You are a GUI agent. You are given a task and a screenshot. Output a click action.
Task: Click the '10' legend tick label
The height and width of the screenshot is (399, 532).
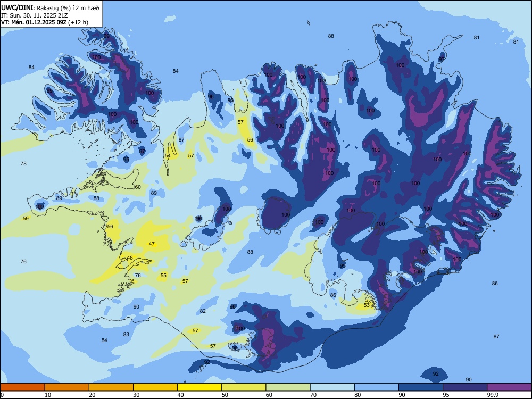click(48, 395)
